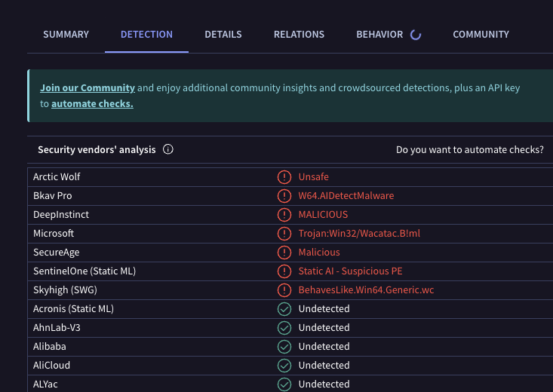This screenshot has height=392, width=553.
Task: Switch to the DETAILS tab
Action: [x=223, y=35]
